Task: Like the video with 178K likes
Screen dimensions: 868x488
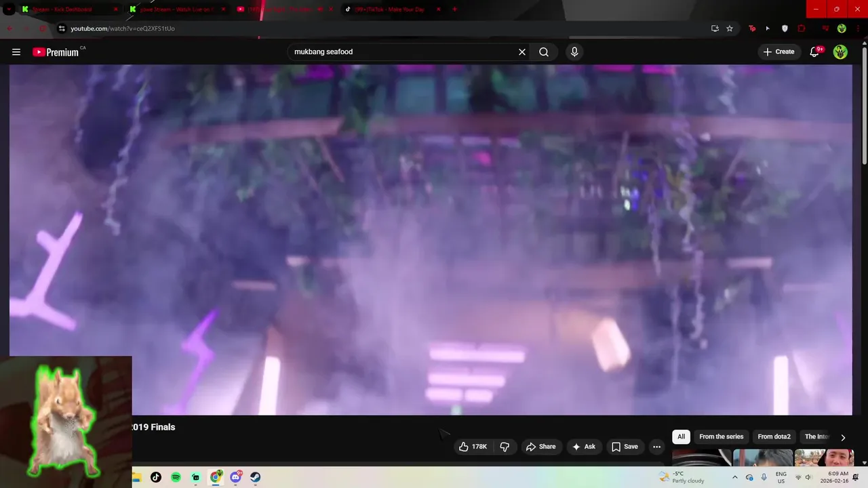Action: click(x=473, y=447)
